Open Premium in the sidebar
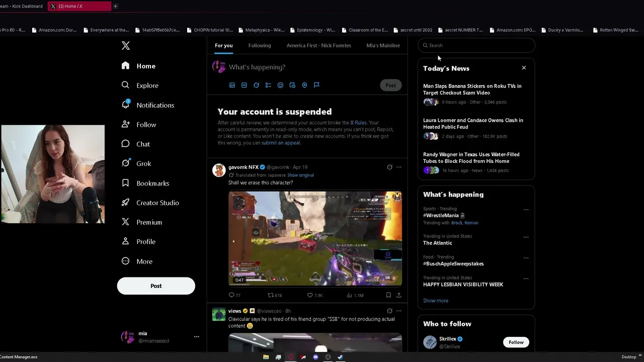This screenshot has height=362, width=644. pos(142,222)
